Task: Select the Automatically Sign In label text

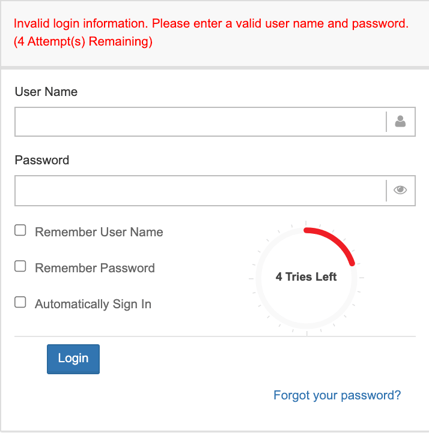Action: point(93,304)
